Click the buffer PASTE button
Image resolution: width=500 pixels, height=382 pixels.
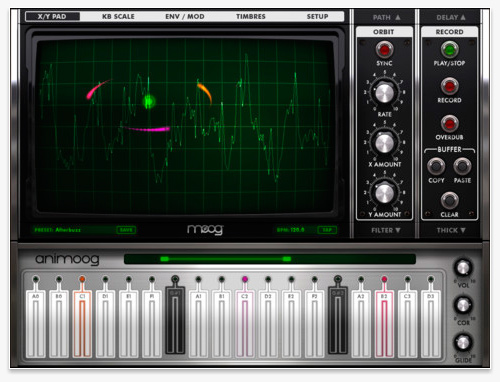coord(462,166)
